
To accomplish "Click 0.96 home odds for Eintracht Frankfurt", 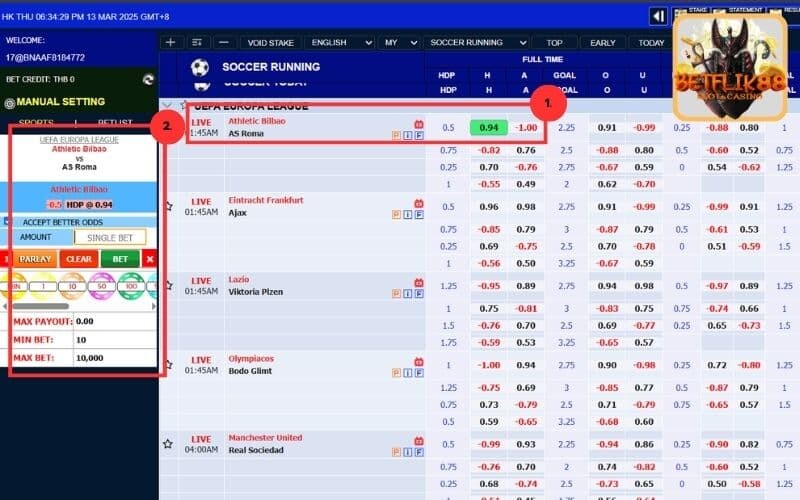I will pos(489,207).
